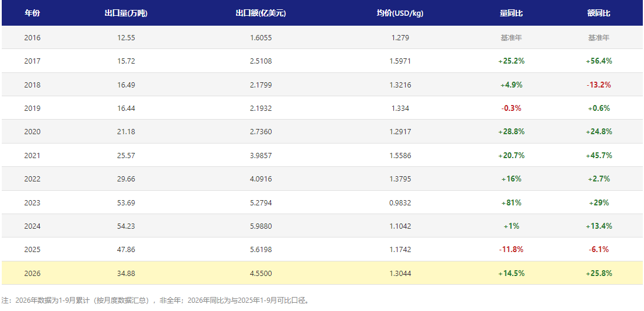The width and height of the screenshot is (644, 311).
Task: Click value growth +45.7%
Action: [599, 155]
